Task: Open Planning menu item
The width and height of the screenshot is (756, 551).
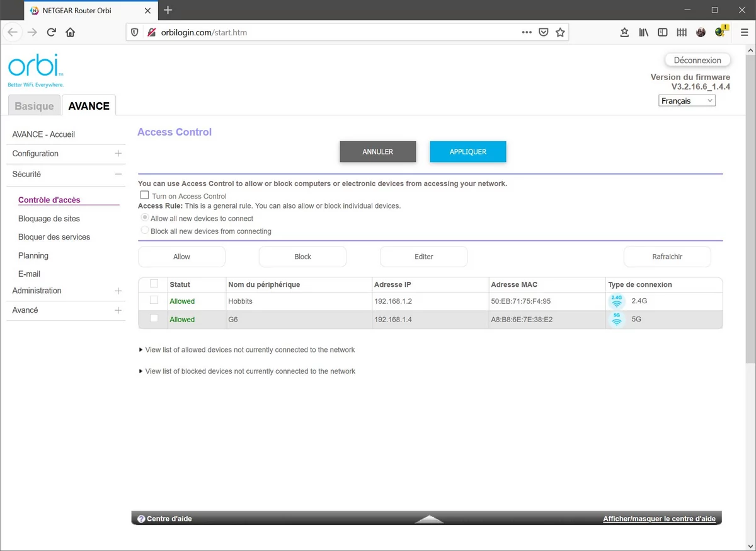Action: (33, 255)
